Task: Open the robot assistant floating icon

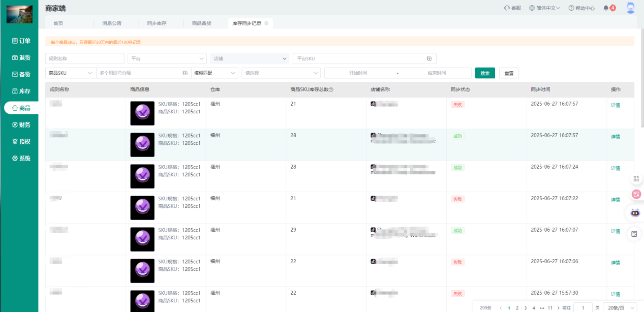Action: (x=635, y=212)
